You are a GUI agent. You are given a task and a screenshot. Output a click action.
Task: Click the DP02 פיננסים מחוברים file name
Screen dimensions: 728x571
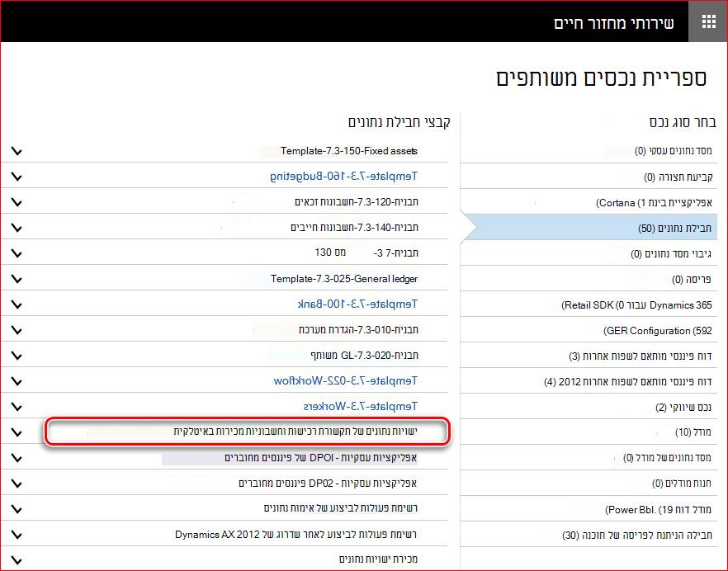[x=328, y=484]
